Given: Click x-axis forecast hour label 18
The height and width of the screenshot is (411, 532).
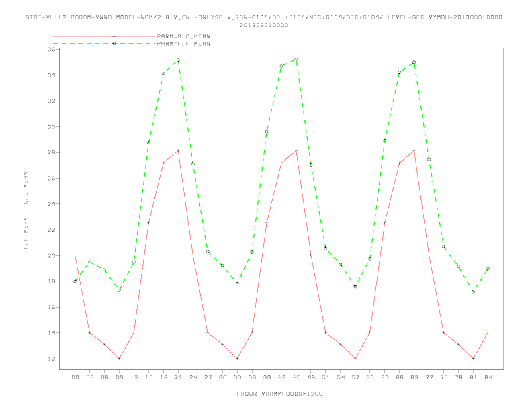Looking at the screenshot, I should [163, 377].
